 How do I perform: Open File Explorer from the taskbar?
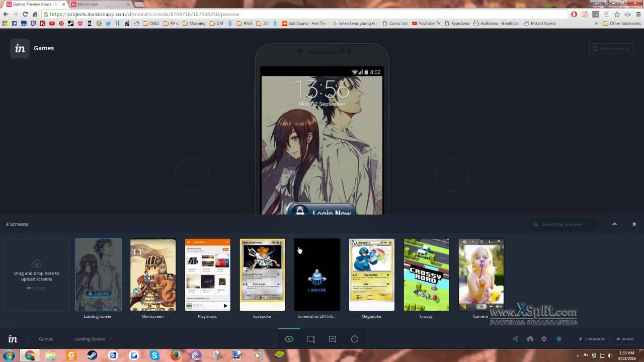(51, 355)
